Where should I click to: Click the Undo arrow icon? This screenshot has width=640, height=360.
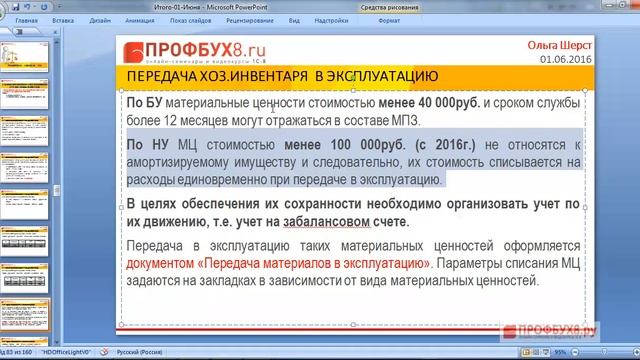(x=27, y=7)
